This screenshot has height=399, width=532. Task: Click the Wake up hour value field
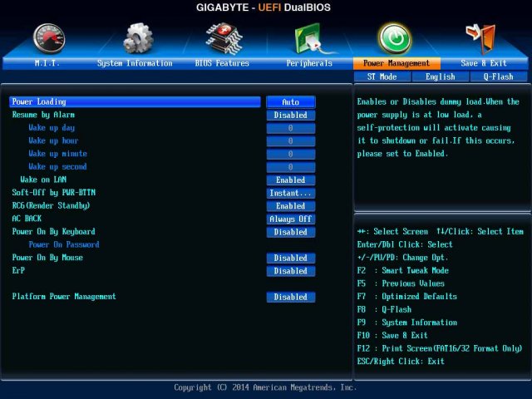click(x=291, y=140)
